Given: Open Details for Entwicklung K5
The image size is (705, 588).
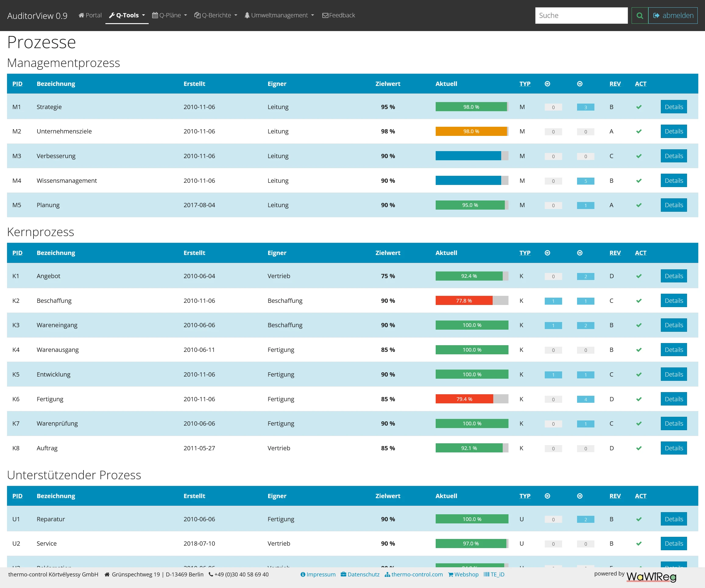Looking at the screenshot, I should pyautogui.click(x=673, y=374).
